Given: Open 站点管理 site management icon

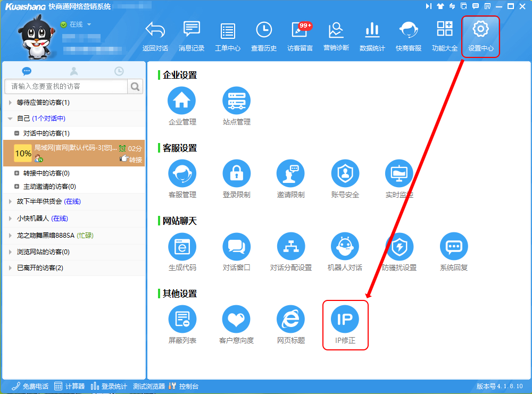Looking at the screenshot, I should [x=236, y=100].
